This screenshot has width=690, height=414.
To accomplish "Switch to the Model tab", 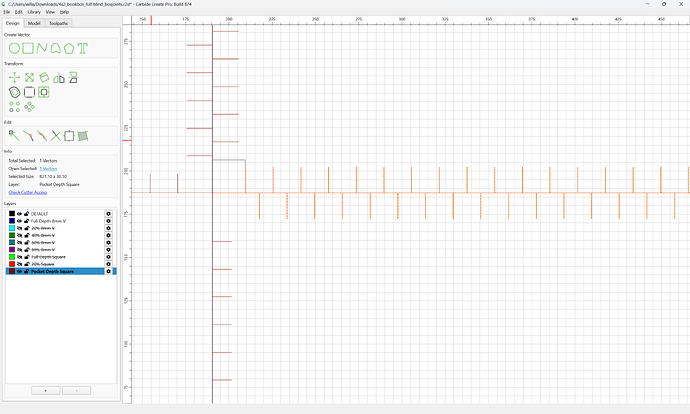I will (34, 23).
